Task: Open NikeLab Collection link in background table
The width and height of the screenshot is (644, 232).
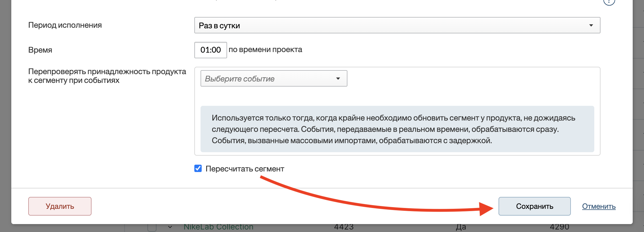Action: [x=218, y=227]
